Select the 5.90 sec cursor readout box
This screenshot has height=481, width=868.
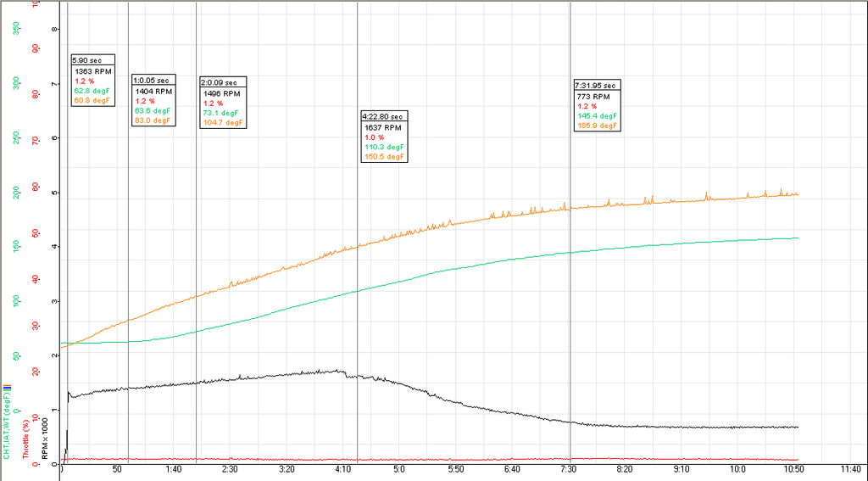click(x=92, y=81)
